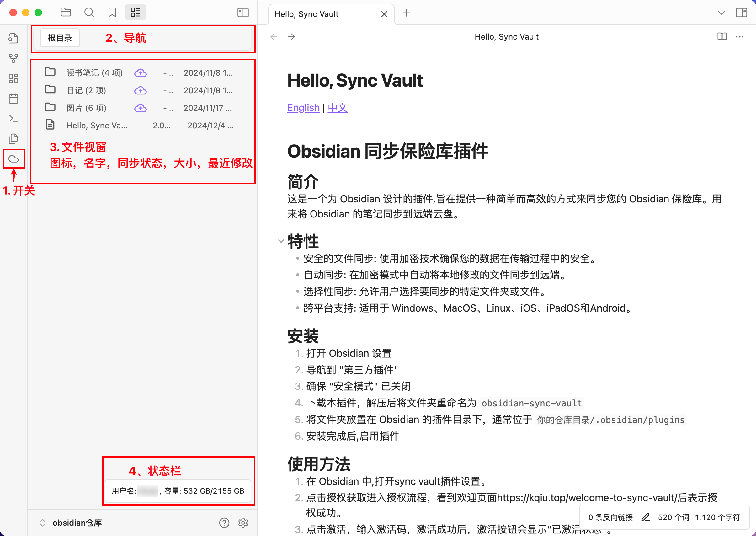This screenshot has height=536, width=756.
Task: Click the obsidian-sync-vault inline code
Action: point(531,403)
